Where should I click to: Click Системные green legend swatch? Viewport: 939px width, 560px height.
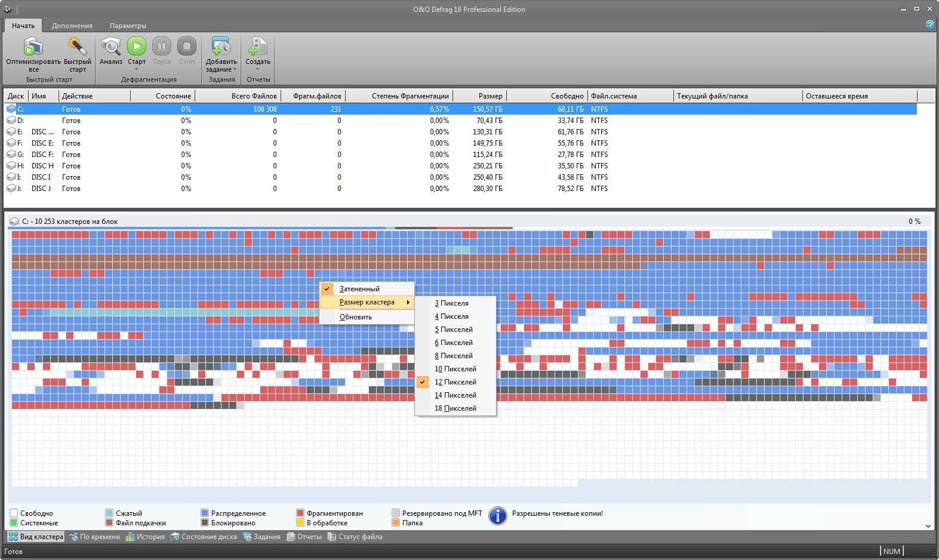14,523
